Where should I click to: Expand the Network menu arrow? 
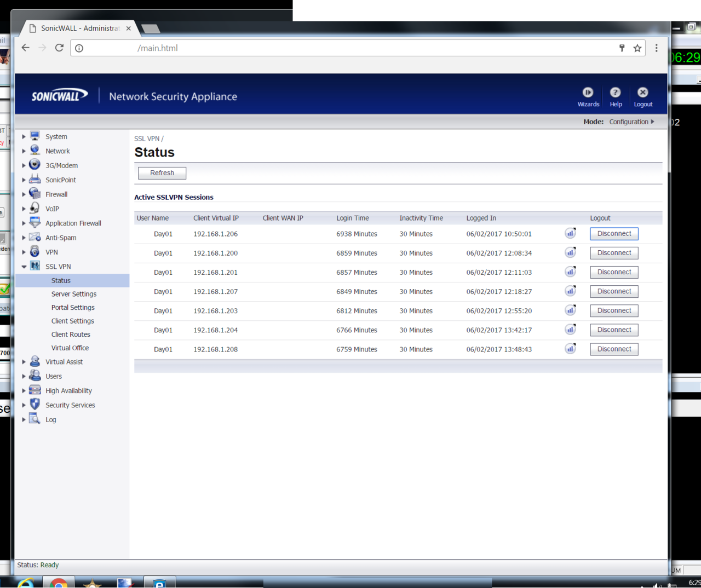tap(24, 151)
